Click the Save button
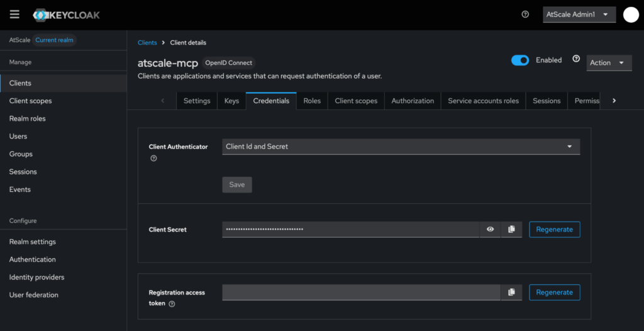The width and height of the screenshot is (644, 331). coord(237,184)
